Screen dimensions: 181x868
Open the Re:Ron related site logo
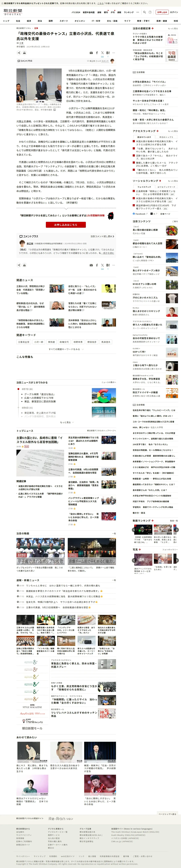(x=61, y=818)
